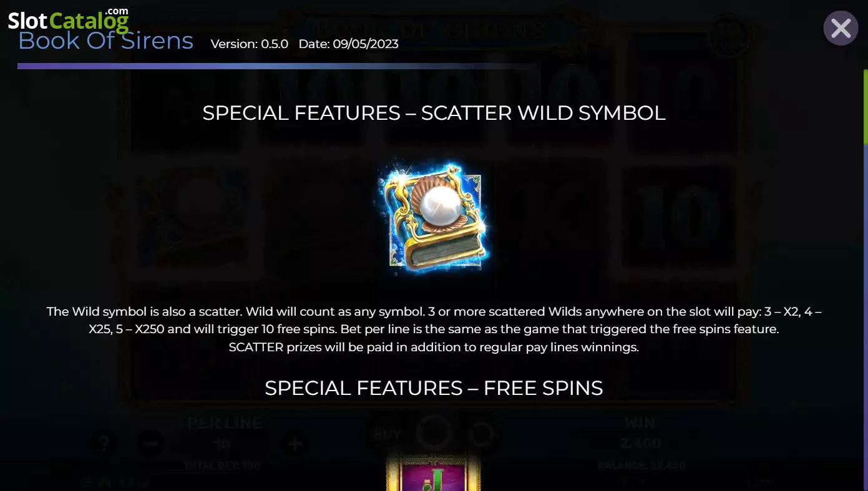Viewport: 868px width, 491px height.
Task: Click the dimmed round spin button
Action: [x=434, y=433]
